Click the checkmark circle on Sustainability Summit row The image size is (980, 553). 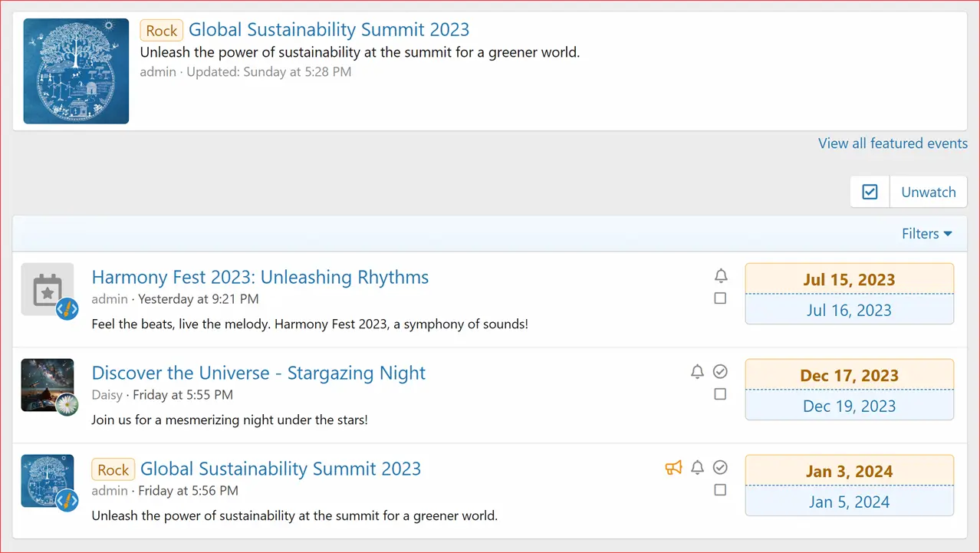click(x=720, y=467)
